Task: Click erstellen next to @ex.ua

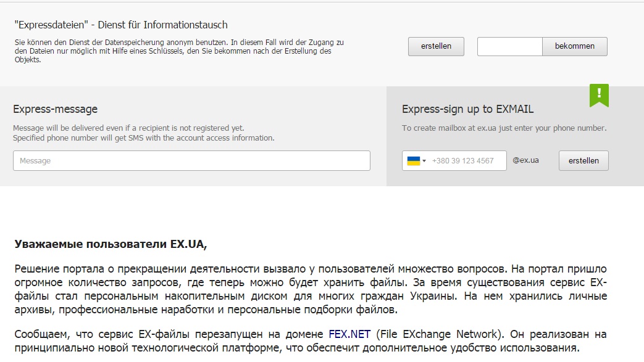Action: (583, 161)
